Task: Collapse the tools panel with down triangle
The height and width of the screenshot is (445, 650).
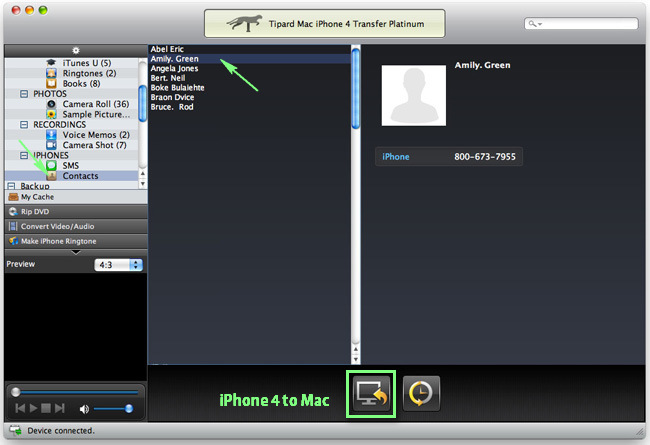Action: (76, 252)
